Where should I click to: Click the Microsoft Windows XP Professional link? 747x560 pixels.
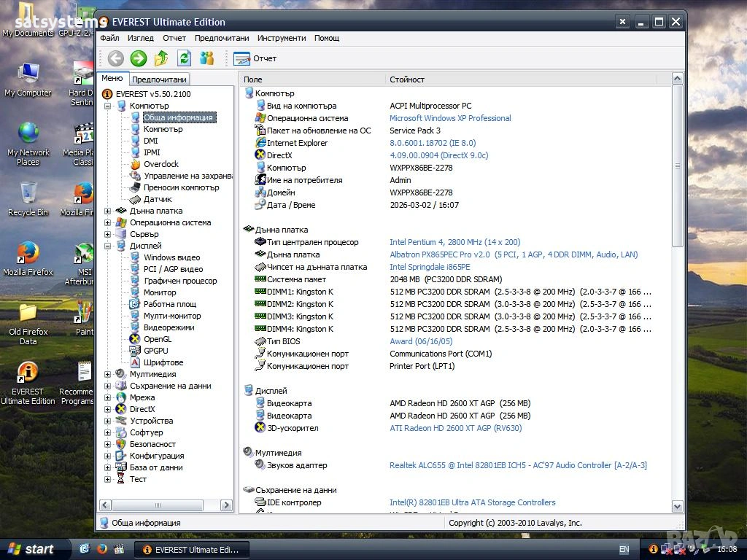tap(450, 118)
